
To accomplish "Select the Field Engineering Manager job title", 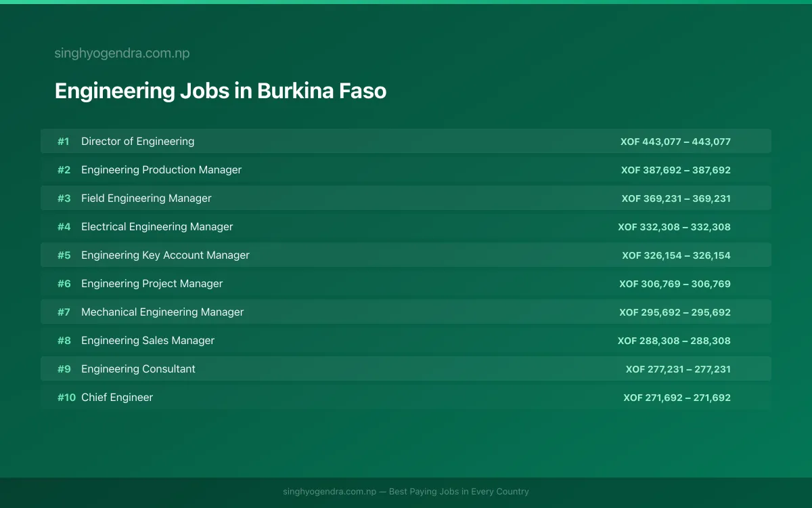I will (146, 198).
